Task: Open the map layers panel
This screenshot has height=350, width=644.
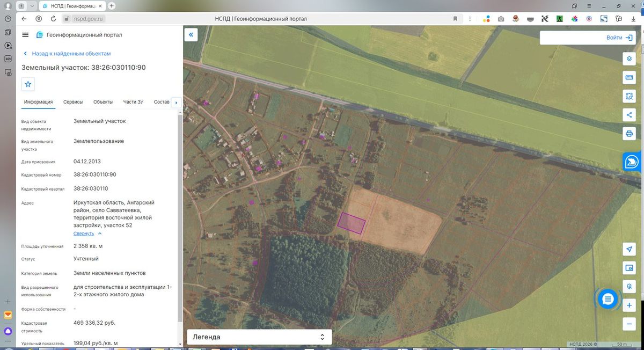Action: click(x=629, y=59)
